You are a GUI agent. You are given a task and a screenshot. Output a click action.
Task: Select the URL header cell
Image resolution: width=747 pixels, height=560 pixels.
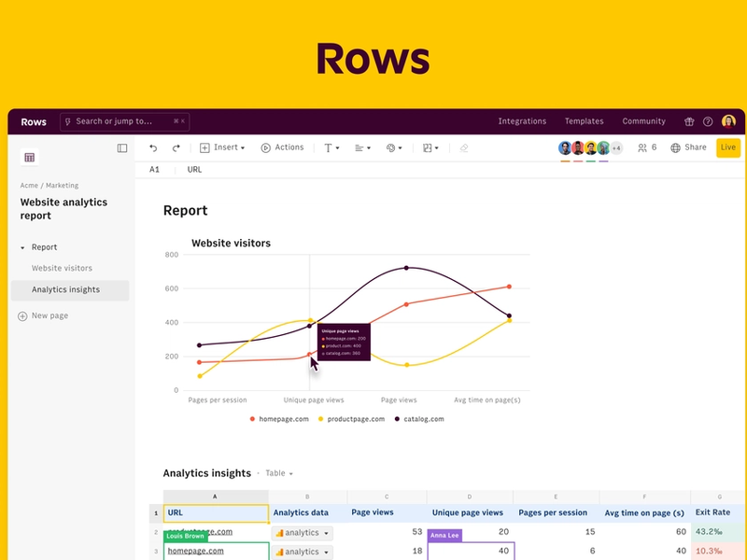tap(216, 513)
